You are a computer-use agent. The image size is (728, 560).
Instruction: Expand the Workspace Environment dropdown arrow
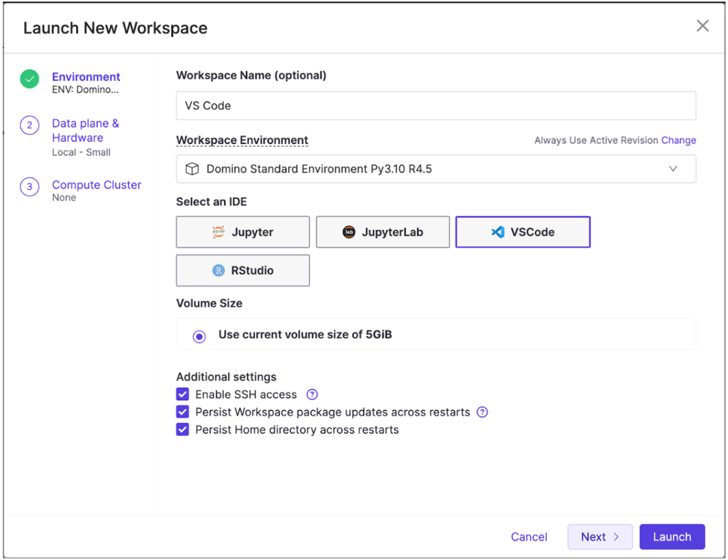(673, 169)
